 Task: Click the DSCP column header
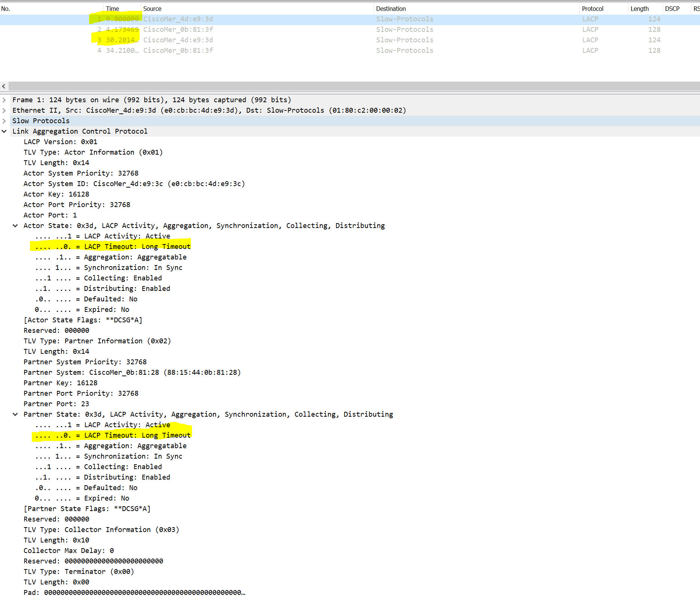(673, 8)
